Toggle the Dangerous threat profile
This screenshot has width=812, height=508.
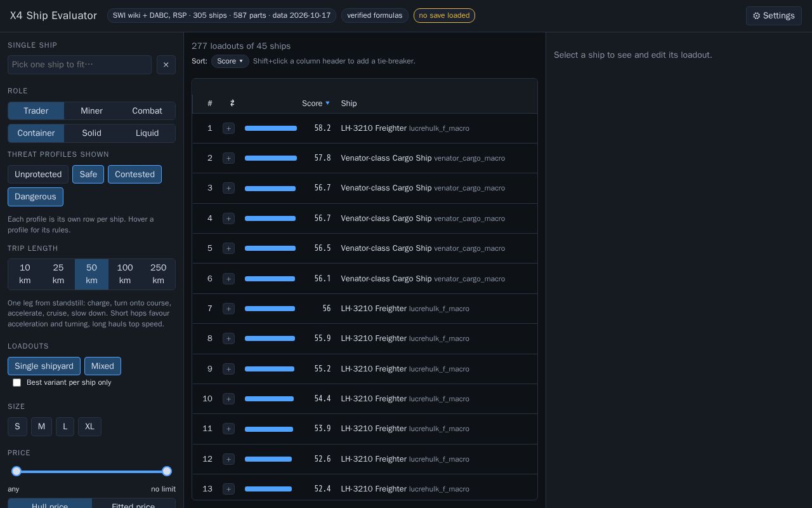[x=36, y=197]
